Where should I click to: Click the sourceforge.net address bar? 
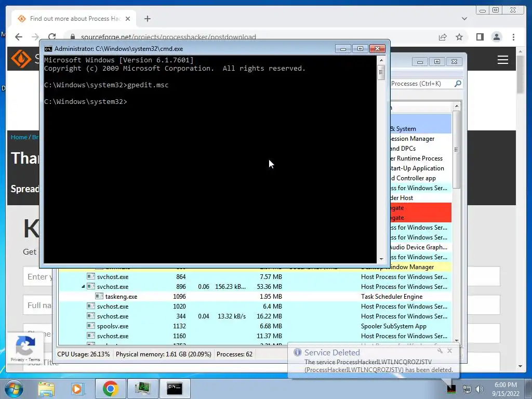tap(168, 37)
